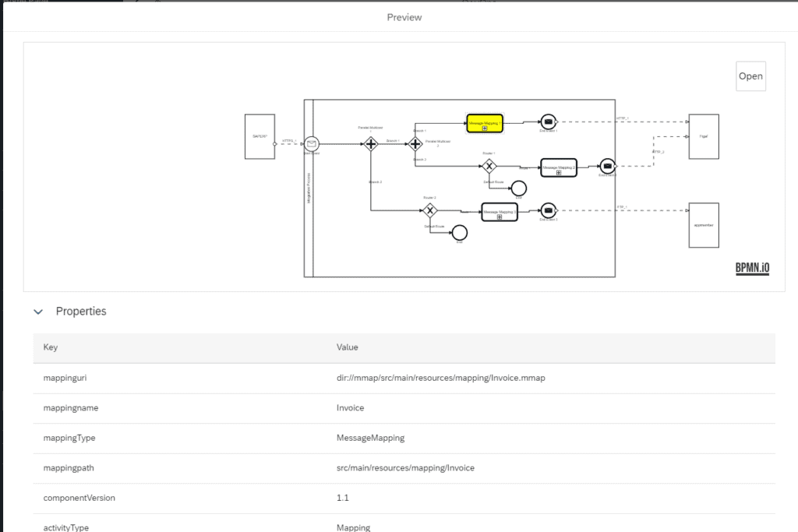This screenshot has height=532, width=798.
Task: Collapse the Properties section chevron
Action: click(38, 312)
